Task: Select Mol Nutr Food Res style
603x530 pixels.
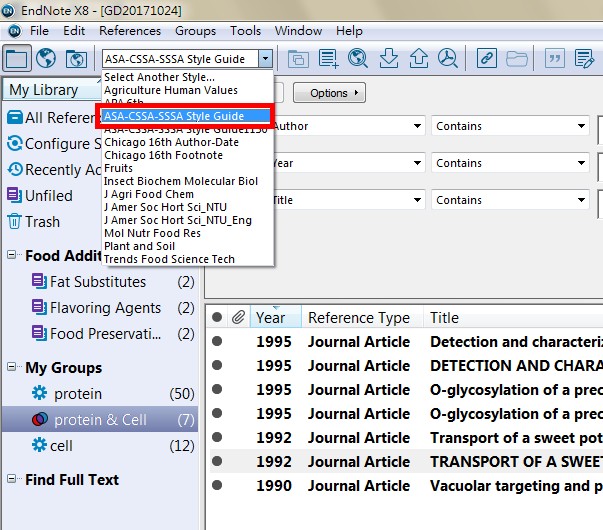Action: coord(188,233)
